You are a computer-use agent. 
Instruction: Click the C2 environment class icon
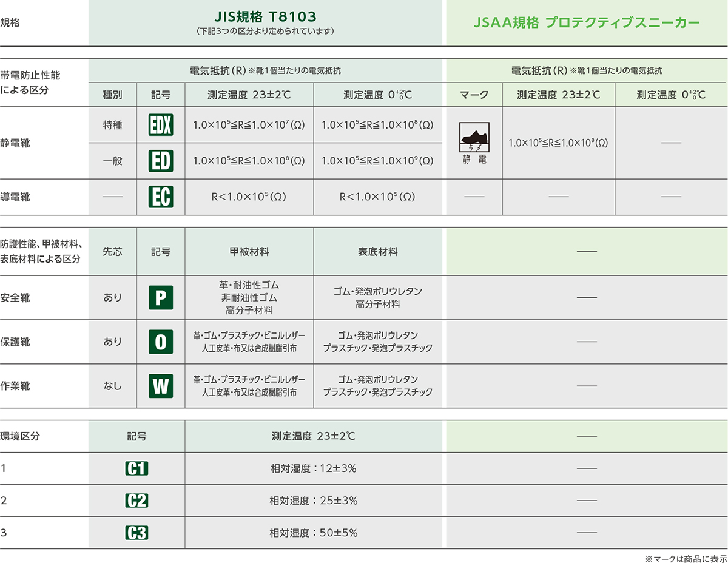tap(136, 501)
